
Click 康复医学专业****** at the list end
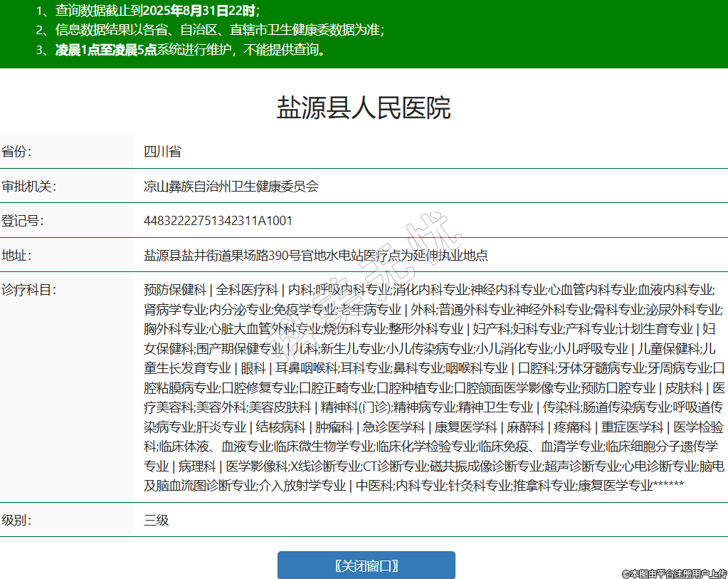631,486
